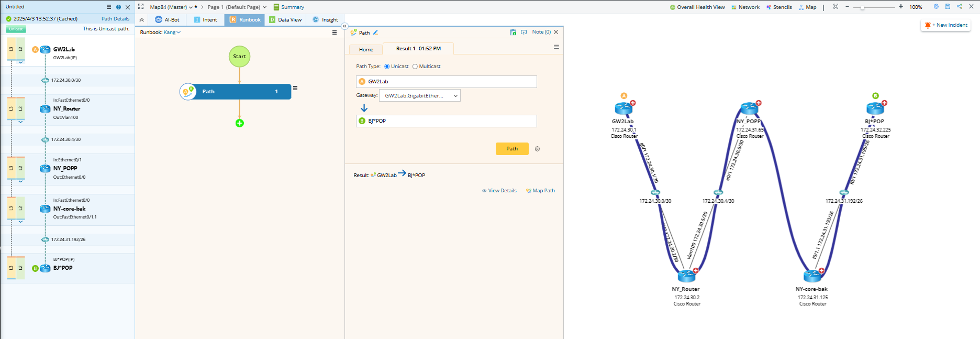Select the Unicast path type
980x339 pixels.
(x=387, y=67)
